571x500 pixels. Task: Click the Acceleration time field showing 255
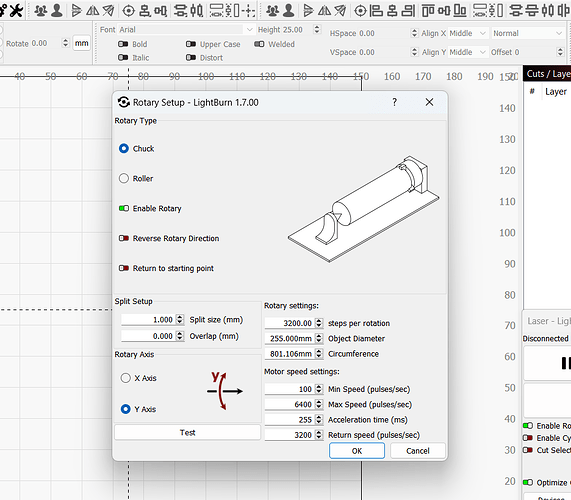(290, 420)
